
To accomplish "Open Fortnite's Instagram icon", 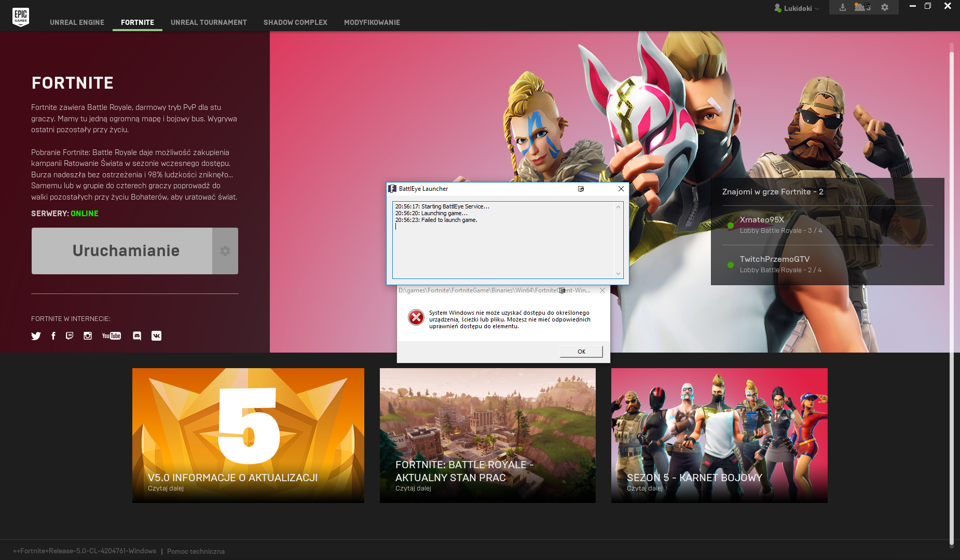I will click(88, 336).
